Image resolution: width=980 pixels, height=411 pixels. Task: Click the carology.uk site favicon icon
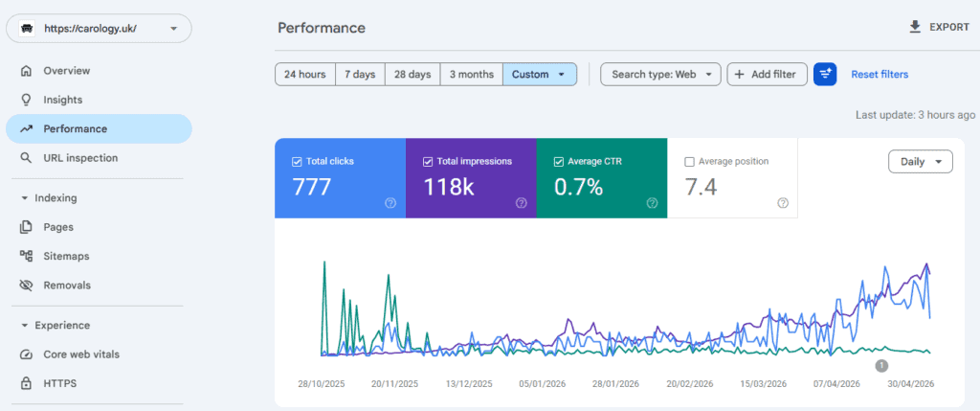tap(26, 29)
